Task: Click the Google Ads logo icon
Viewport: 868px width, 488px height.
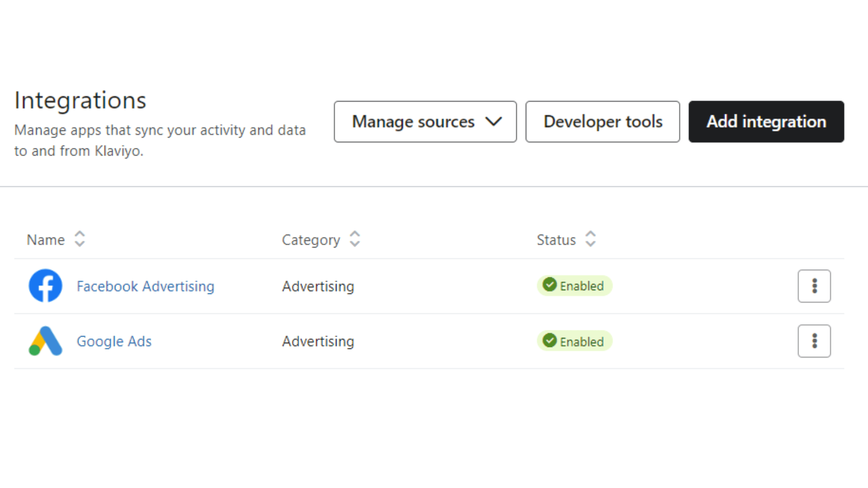Action: point(45,341)
